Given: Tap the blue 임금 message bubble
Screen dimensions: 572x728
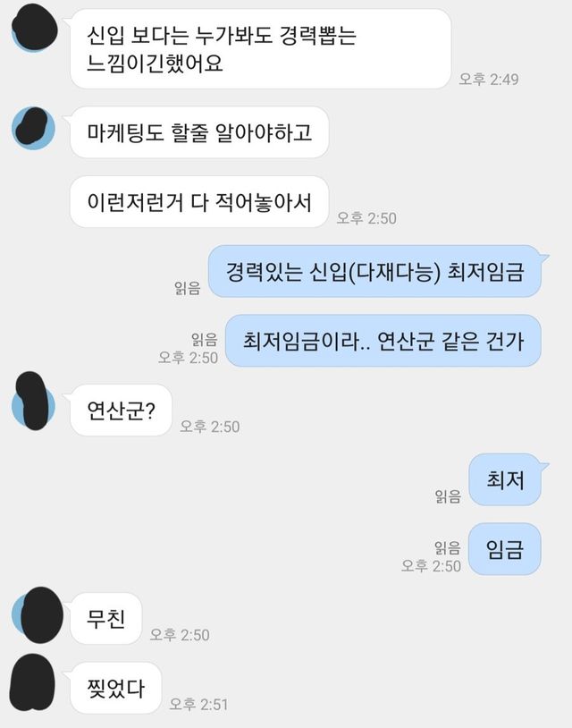Looking at the screenshot, I should (x=505, y=549).
